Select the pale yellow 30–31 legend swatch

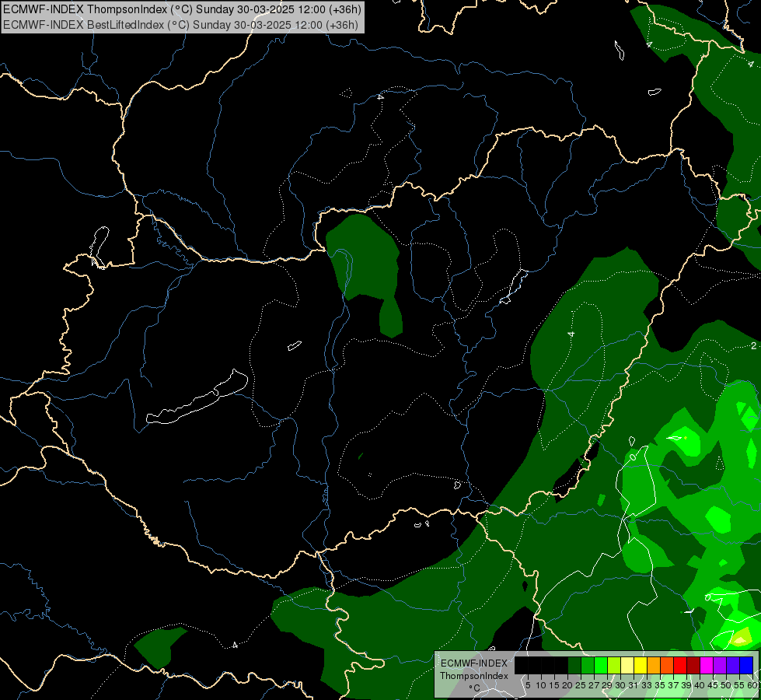[627, 665]
